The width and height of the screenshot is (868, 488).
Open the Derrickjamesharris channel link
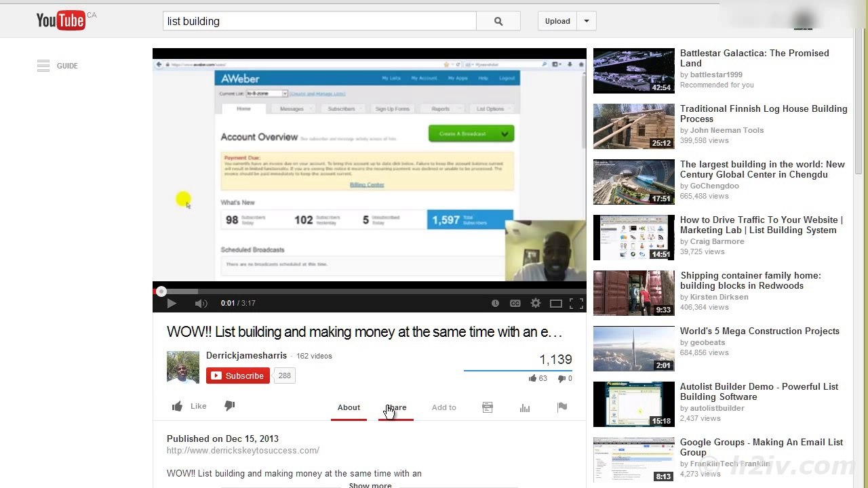246,355
